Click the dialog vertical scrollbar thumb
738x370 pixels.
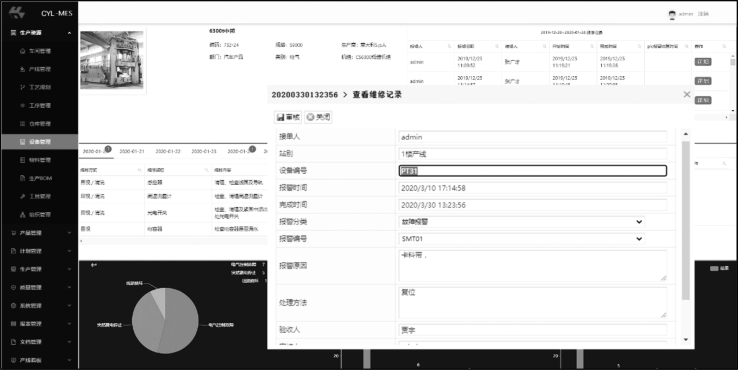tap(686, 220)
